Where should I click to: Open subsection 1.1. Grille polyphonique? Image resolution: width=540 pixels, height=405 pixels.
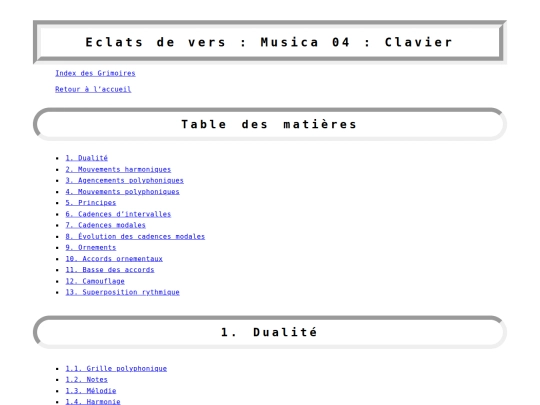116,368
